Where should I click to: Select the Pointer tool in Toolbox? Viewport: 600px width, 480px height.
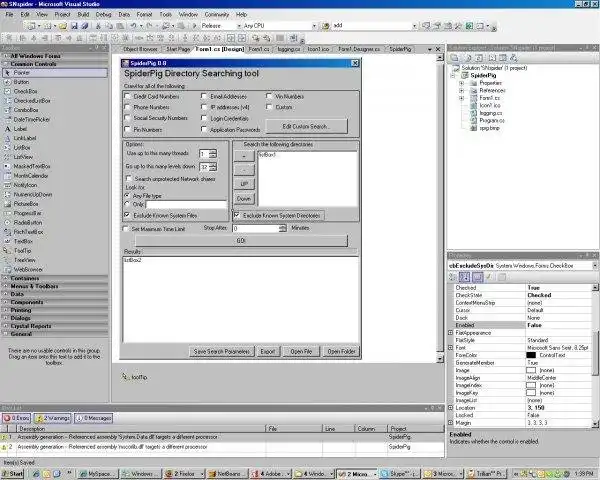(x=55, y=73)
